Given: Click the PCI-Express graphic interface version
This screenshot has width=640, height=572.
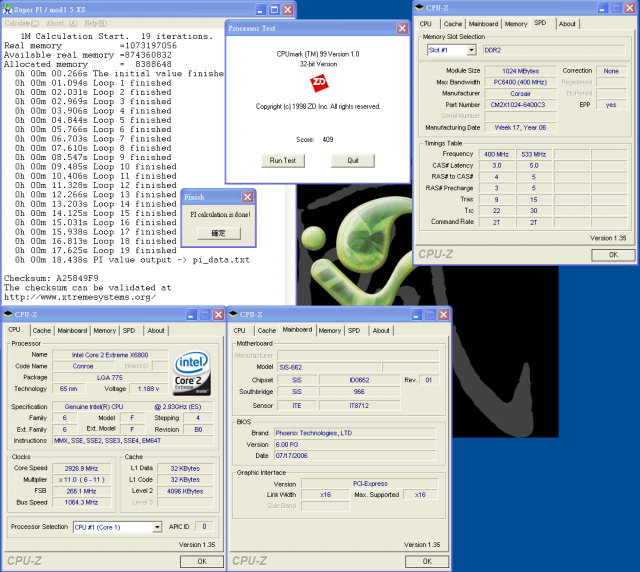Looking at the screenshot, I should (370, 484).
